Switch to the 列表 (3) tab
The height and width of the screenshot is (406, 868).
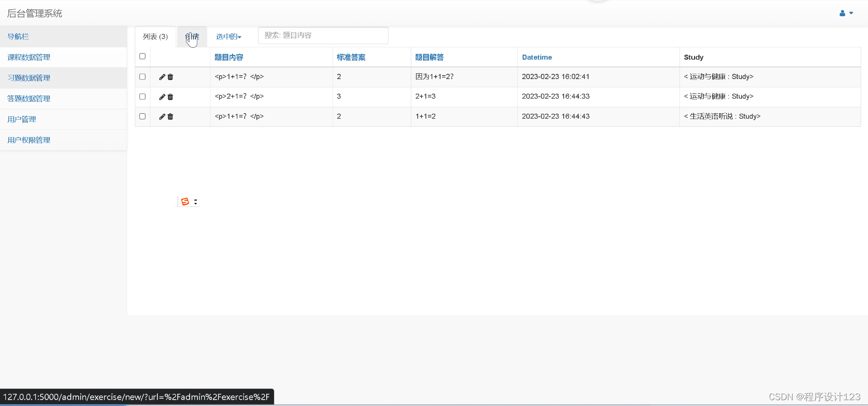click(x=155, y=37)
